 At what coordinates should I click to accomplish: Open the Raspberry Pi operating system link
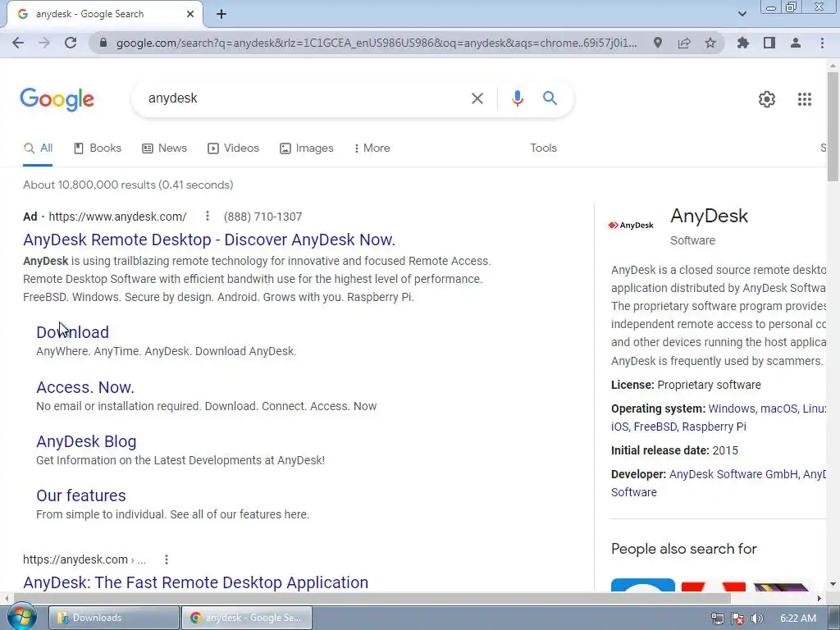click(714, 427)
